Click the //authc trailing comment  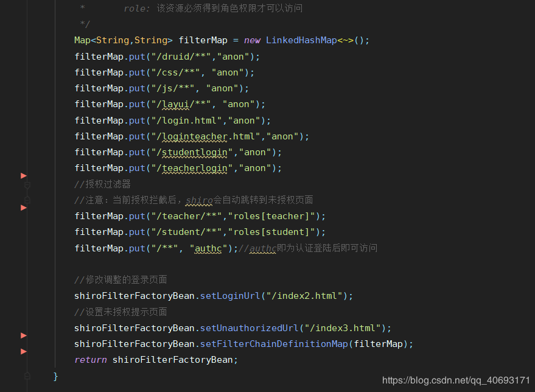pyautogui.click(x=308, y=248)
